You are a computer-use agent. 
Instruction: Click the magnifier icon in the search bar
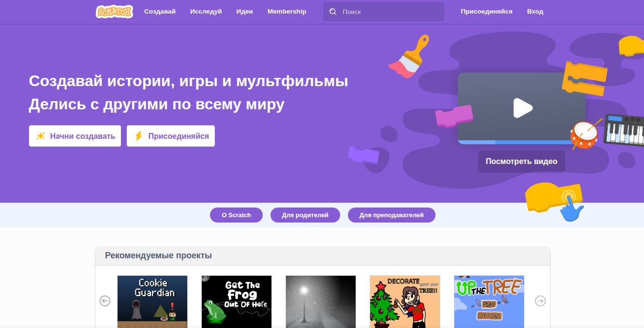(332, 12)
